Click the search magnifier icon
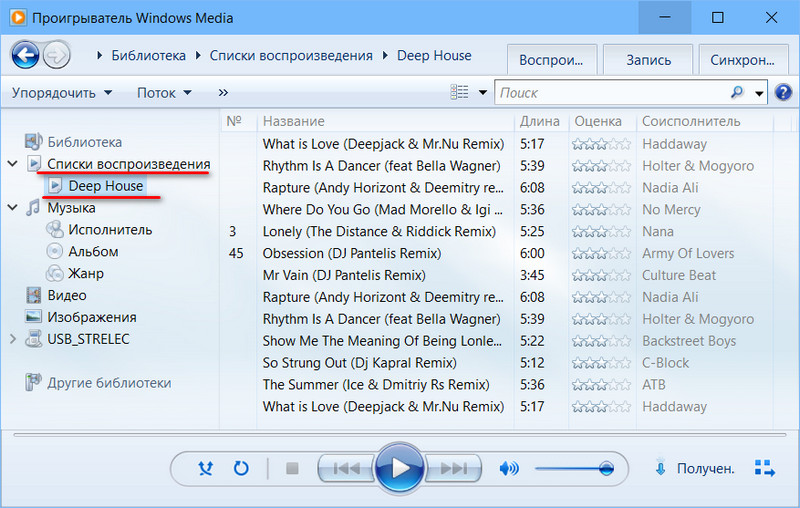The width and height of the screenshot is (800, 508). point(737,92)
